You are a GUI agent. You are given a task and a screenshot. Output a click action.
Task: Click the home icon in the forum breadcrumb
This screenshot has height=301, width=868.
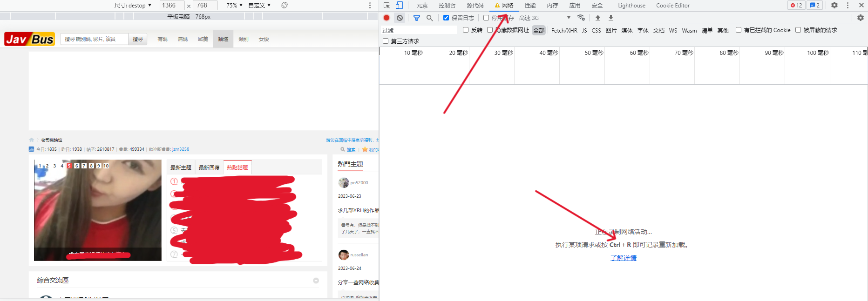[x=32, y=140]
